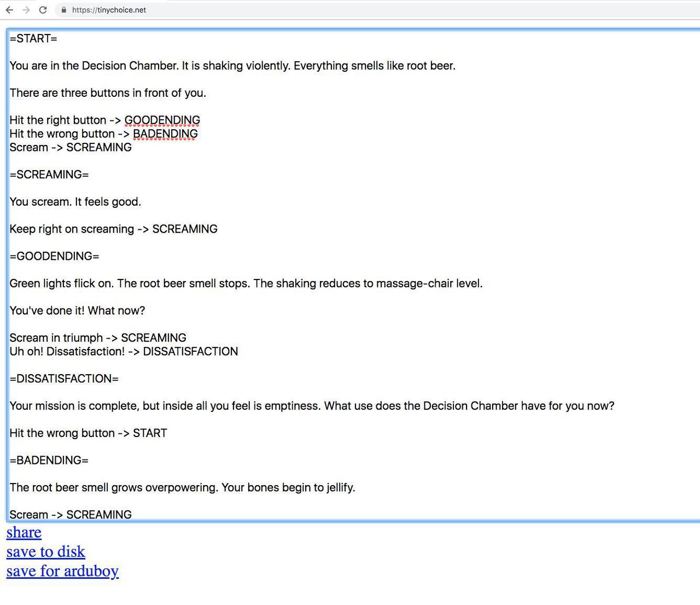Viewport: 700px width, 605px height.
Task: Click the =START= heading line
Action: 33,38
